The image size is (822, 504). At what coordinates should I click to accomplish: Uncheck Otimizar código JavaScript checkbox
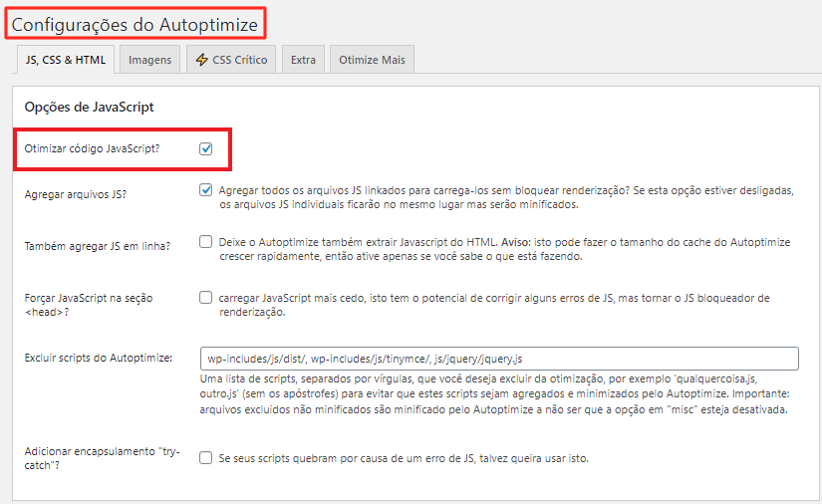point(205,148)
